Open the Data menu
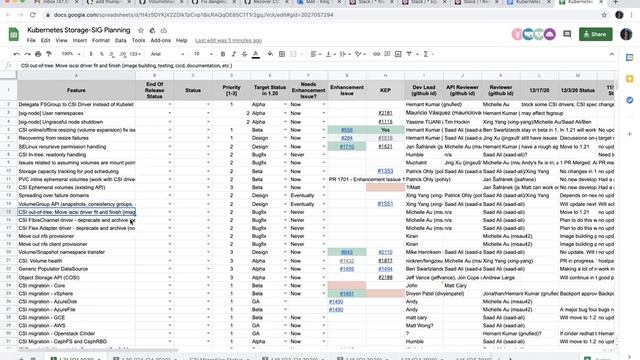 coord(120,40)
